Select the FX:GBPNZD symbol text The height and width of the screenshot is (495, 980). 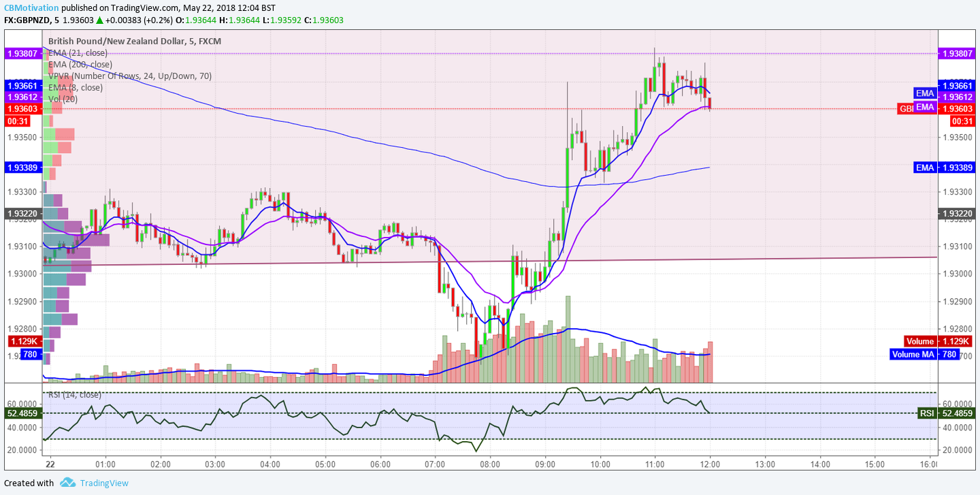coord(27,20)
